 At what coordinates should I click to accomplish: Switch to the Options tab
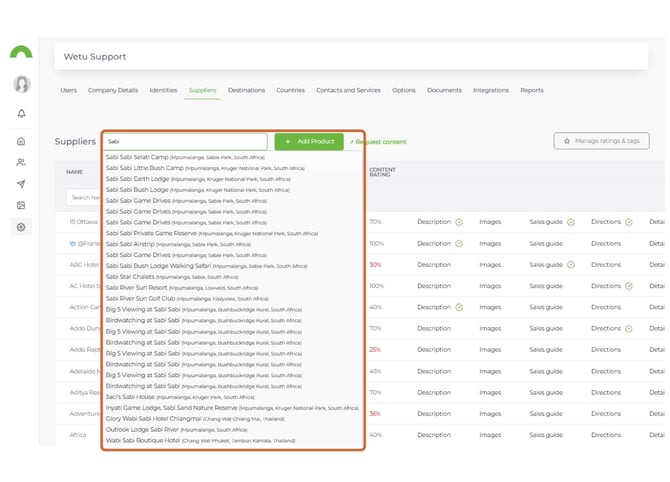[404, 90]
